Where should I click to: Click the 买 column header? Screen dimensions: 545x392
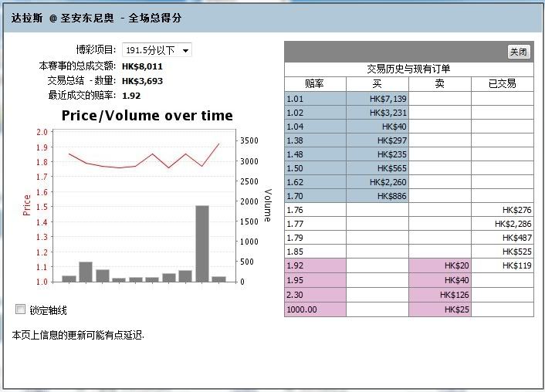pyautogui.click(x=377, y=83)
